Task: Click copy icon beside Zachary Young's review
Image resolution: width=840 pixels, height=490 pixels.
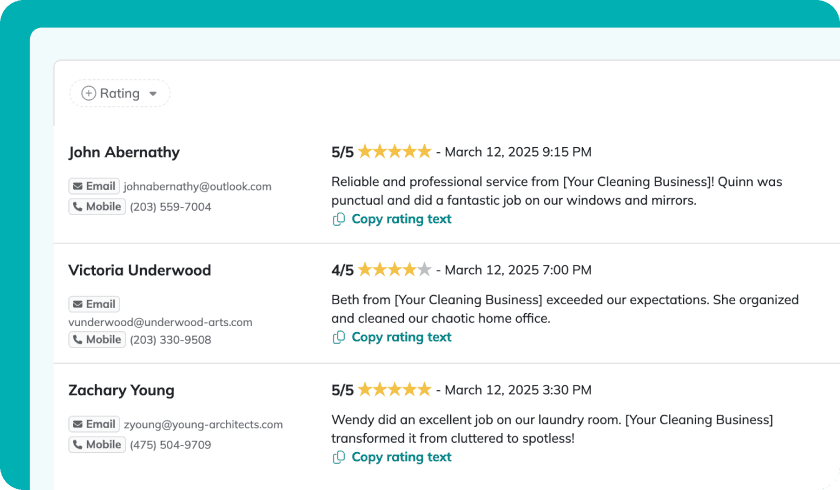Action: coord(339,457)
